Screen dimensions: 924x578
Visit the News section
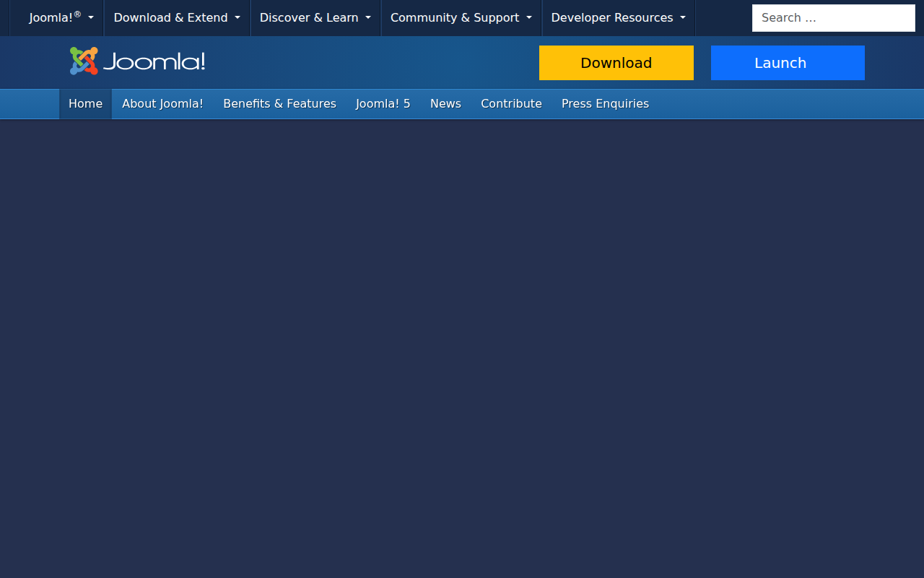445,104
